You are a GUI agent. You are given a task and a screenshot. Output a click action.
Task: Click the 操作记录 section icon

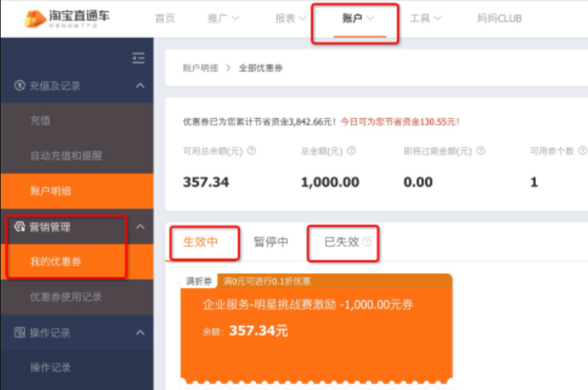pyautogui.click(x=19, y=332)
